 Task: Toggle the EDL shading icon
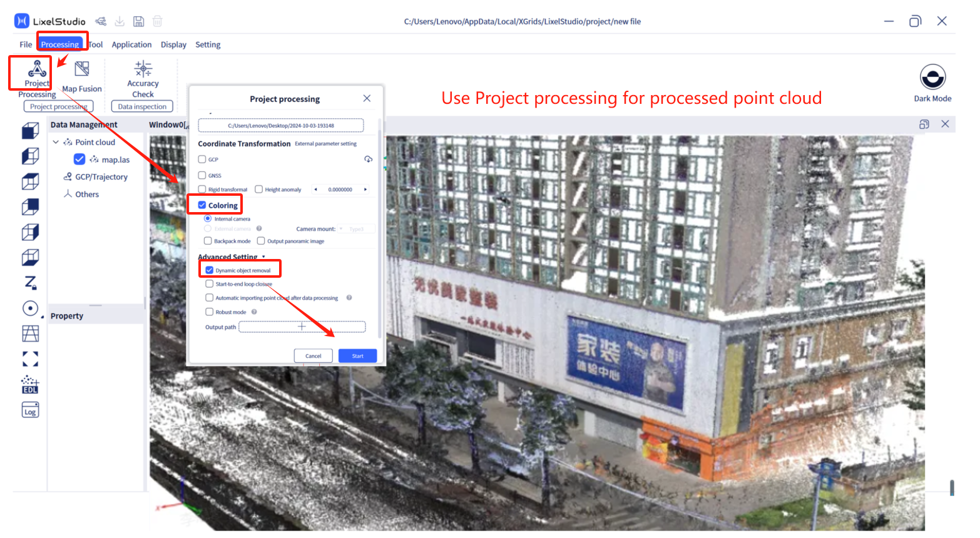tap(30, 384)
